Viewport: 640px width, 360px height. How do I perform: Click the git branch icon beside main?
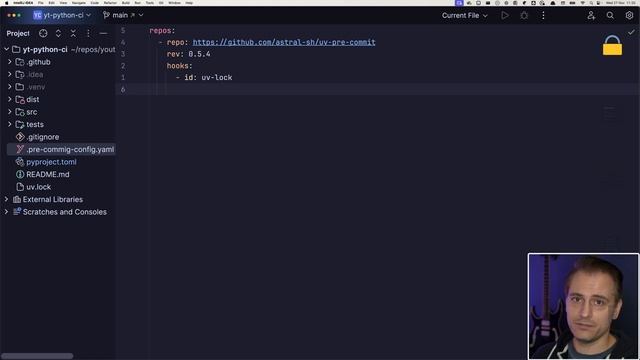[x=106, y=15]
